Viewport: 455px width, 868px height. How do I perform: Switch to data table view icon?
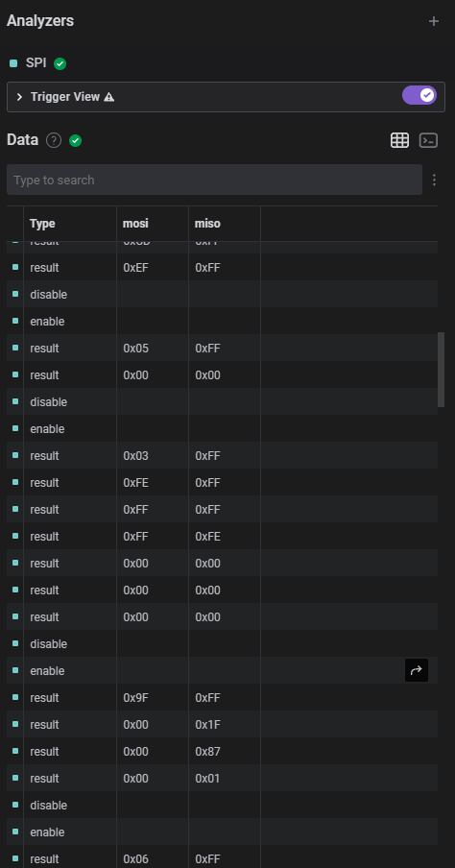399,140
